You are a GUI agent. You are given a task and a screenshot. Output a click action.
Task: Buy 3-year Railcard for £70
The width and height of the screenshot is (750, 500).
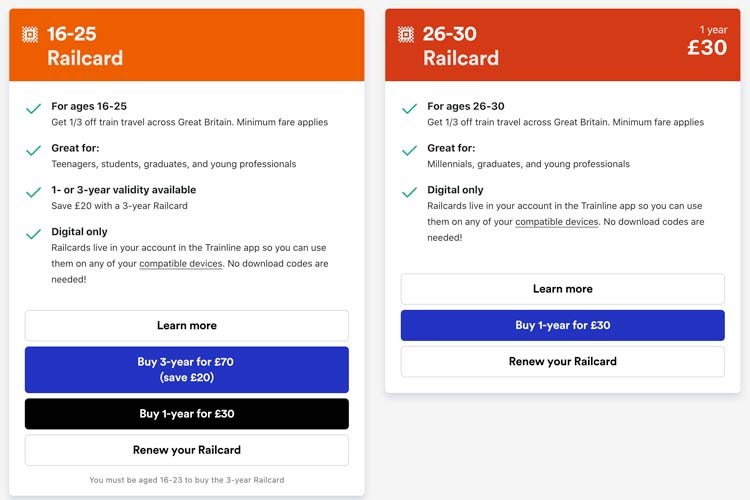click(x=187, y=369)
